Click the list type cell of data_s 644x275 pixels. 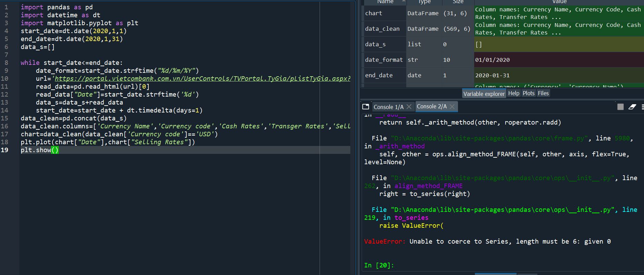(x=424, y=44)
